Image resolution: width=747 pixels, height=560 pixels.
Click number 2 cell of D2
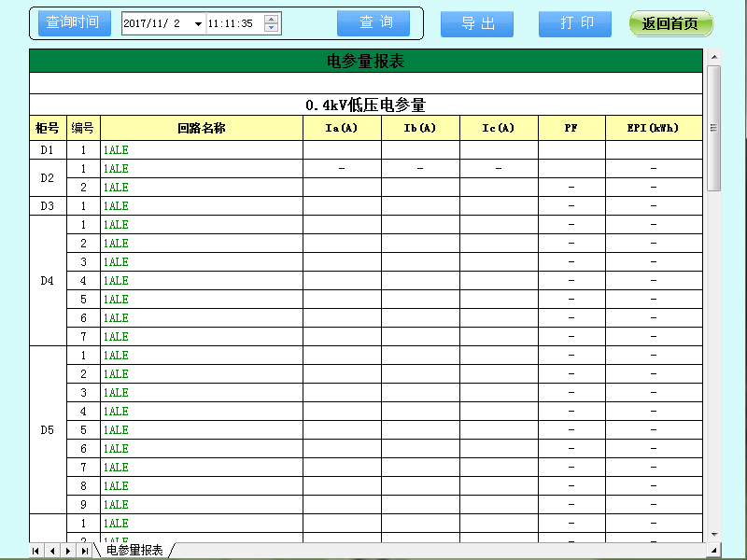click(x=83, y=188)
